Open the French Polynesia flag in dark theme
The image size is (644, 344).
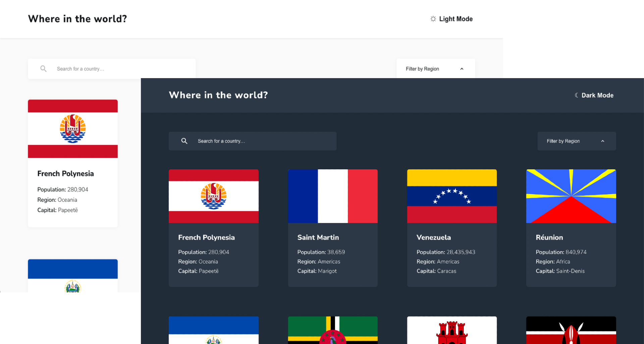tap(214, 196)
